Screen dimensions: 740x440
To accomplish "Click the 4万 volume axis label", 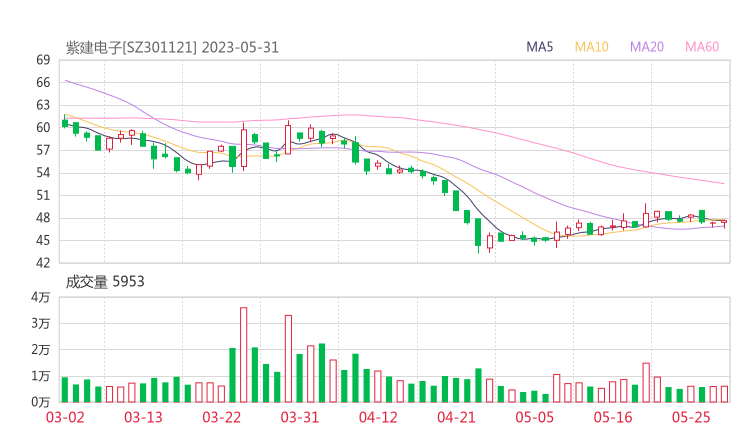I will (x=41, y=297).
